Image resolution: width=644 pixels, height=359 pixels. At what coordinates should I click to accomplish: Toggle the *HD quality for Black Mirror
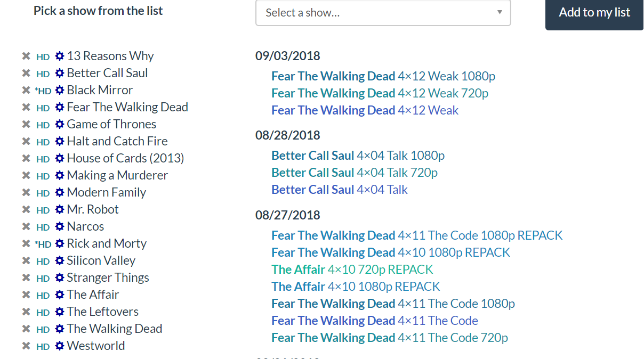point(43,91)
